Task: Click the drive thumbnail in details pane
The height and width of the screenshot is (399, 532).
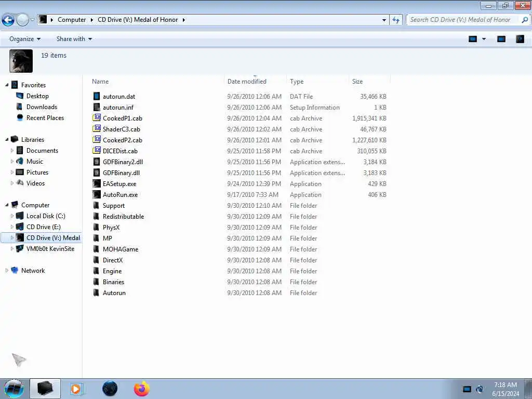Action: point(21,61)
